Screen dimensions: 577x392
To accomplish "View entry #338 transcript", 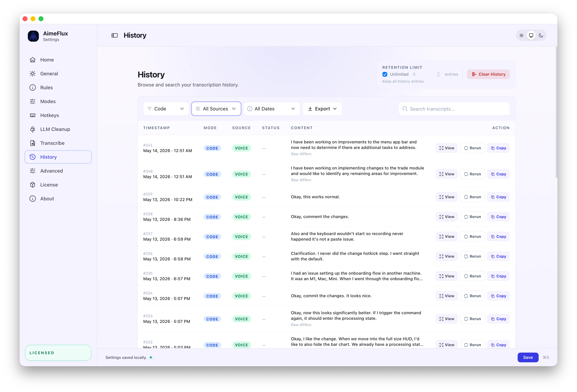I will (447, 217).
